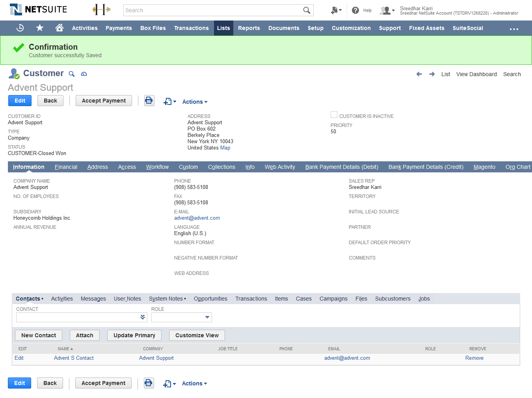Open the Opportunities subtab
532x398 pixels.
[x=210, y=299]
